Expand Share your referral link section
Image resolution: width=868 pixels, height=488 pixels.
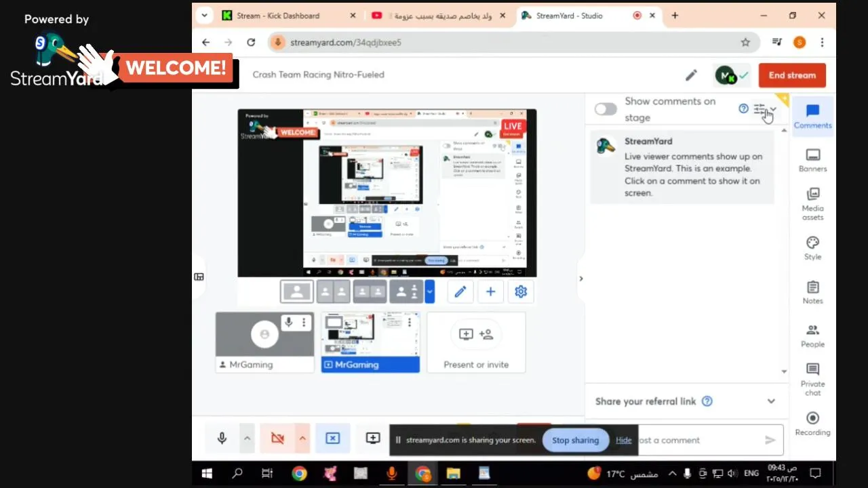coord(771,401)
